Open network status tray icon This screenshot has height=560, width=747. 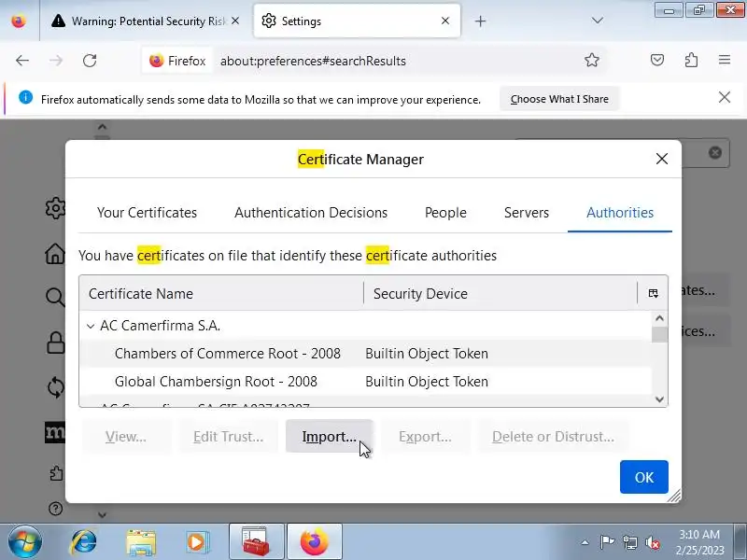(x=629, y=542)
